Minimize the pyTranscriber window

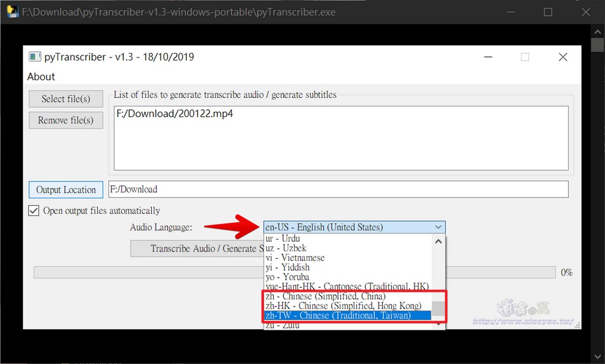point(488,57)
